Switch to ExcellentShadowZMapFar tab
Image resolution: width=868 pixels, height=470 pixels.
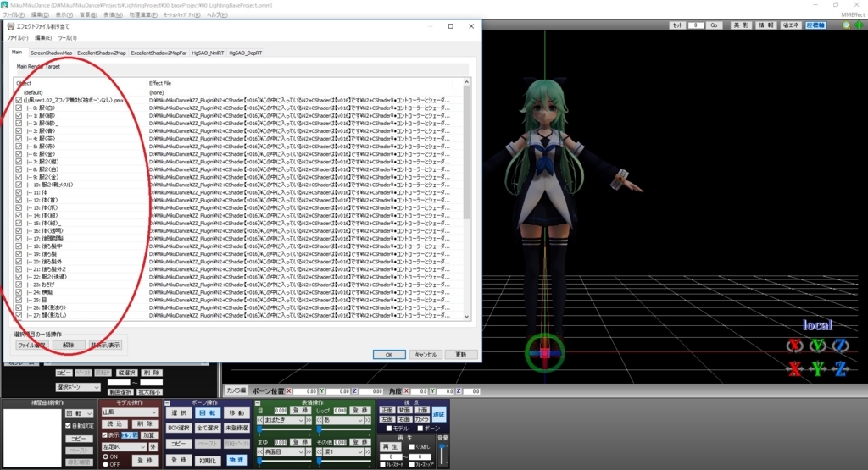pos(159,53)
